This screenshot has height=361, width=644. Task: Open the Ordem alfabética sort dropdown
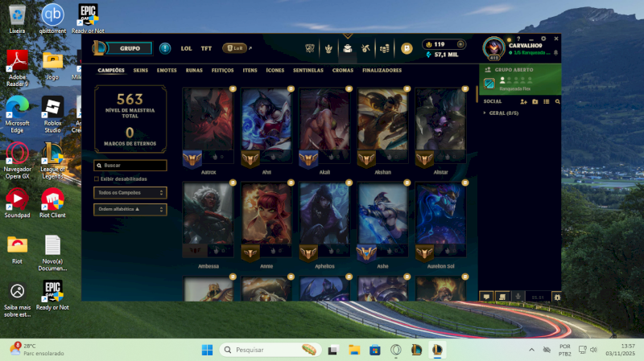tap(130, 210)
